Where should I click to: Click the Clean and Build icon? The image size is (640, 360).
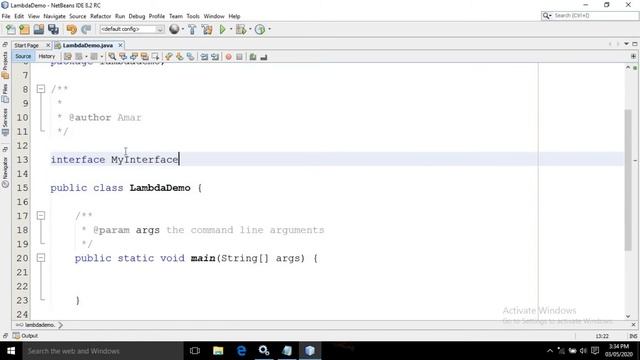(207, 29)
